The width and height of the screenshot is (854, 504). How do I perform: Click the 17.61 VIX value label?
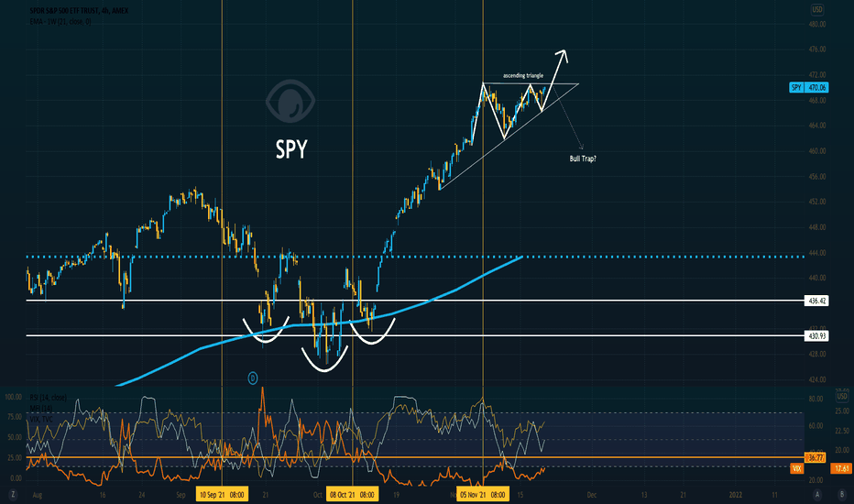pos(842,468)
